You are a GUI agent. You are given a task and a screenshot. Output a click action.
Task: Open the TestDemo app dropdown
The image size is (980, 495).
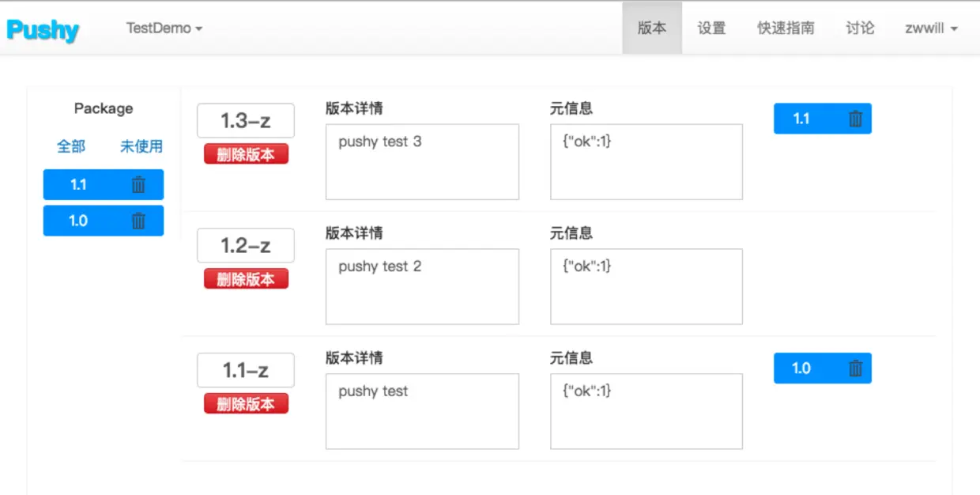pyautogui.click(x=164, y=28)
